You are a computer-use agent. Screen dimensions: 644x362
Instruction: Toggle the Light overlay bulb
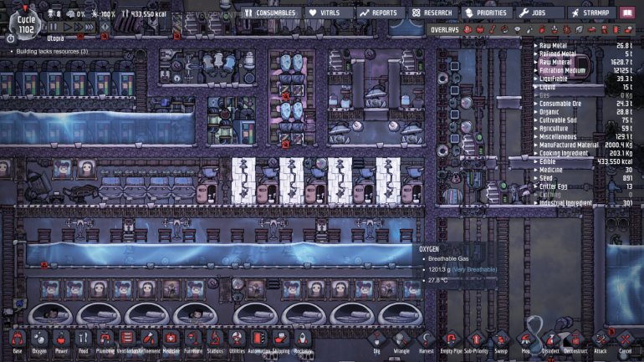pos(517,29)
